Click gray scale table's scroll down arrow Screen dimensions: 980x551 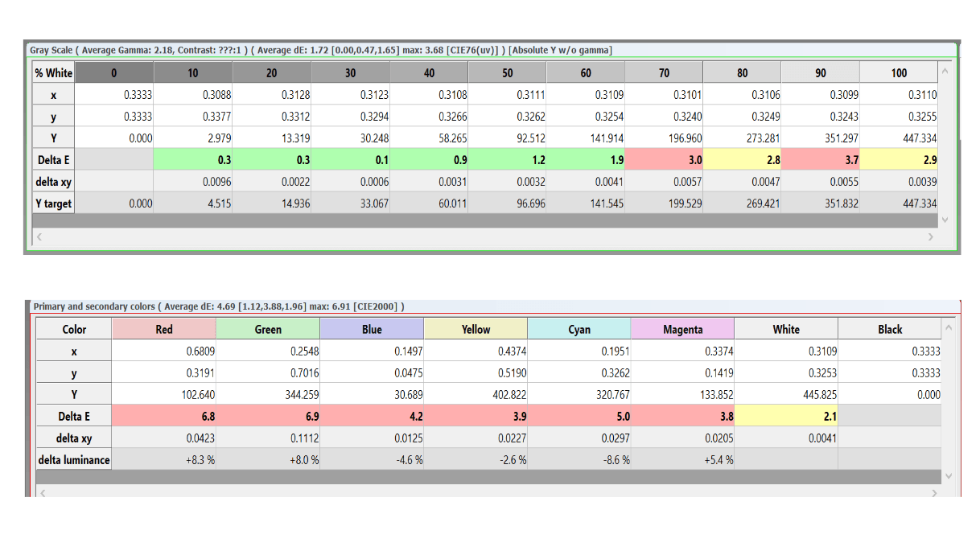[x=945, y=219]
